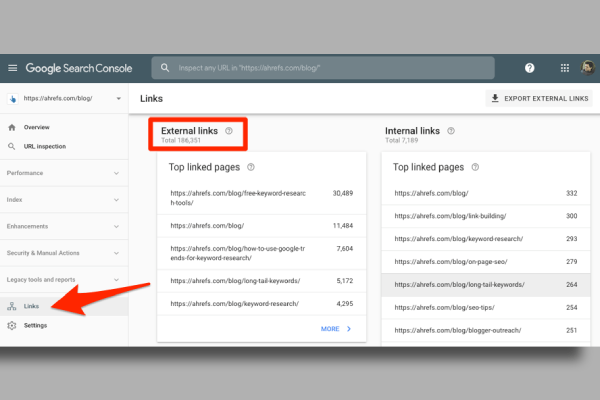Click the URL inspection magnifier icon
600x400 pixels.
pos(12,146)
